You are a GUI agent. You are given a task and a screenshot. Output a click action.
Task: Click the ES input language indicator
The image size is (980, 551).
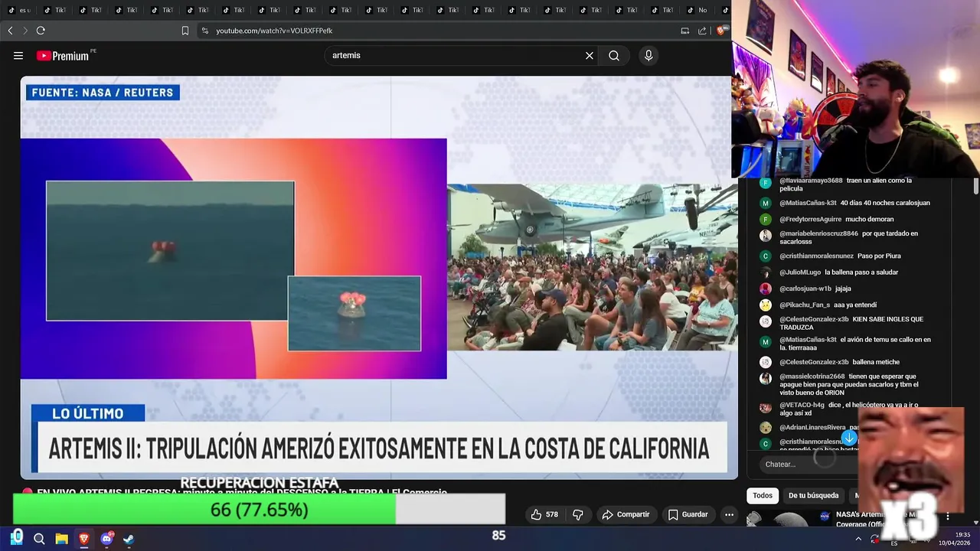894,543
